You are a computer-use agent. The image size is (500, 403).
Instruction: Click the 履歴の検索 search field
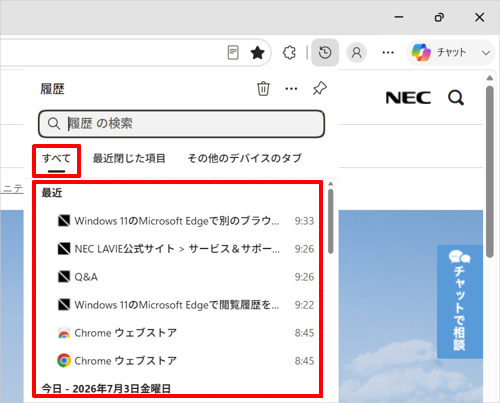181,124
